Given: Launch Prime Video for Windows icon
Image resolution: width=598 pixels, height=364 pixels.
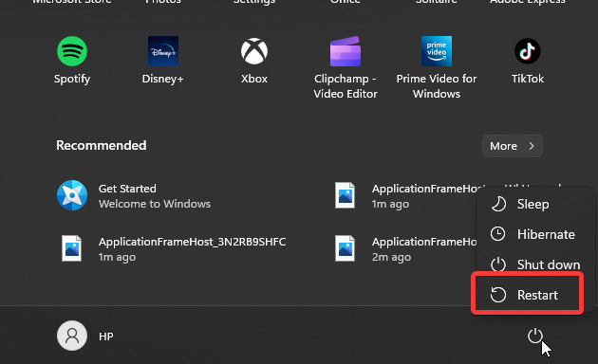Looking at the screenshot, I should pyautogui.click(x=437, y=51).
